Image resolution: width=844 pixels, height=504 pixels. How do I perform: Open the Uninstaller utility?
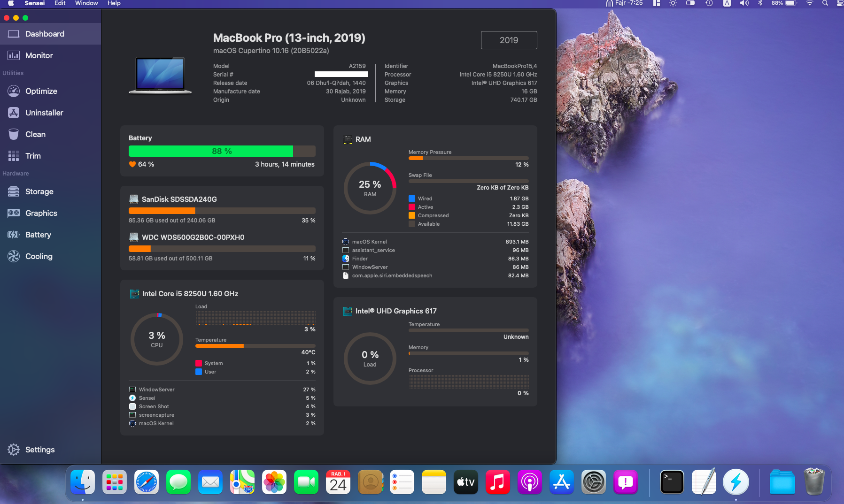click(50, 113)
